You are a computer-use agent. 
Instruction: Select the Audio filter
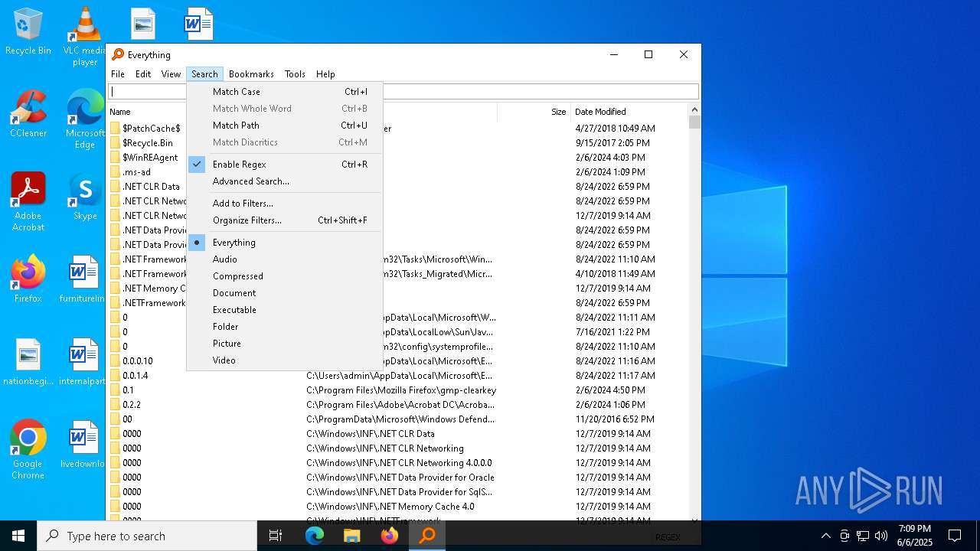[283, 259]
